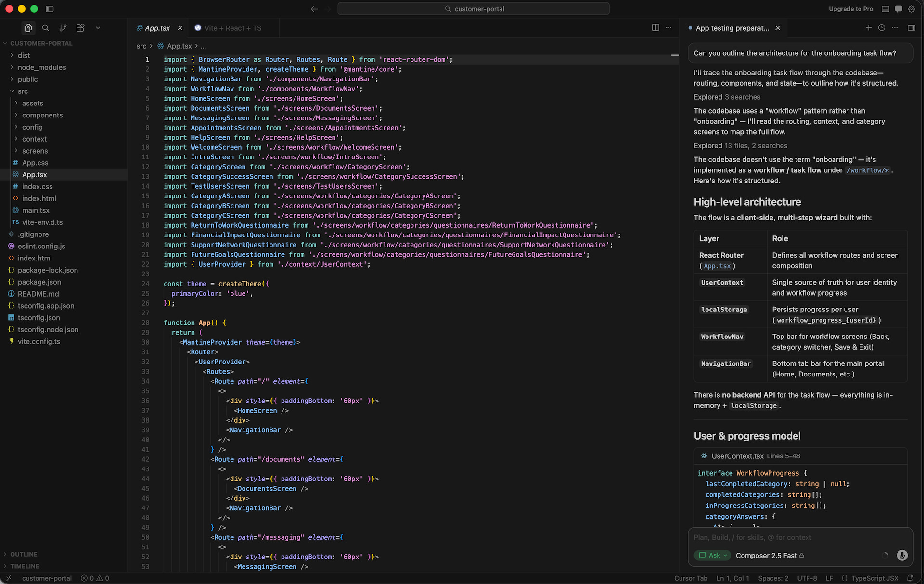Open main.tsx in the explorer

click(x=36, y=210)
